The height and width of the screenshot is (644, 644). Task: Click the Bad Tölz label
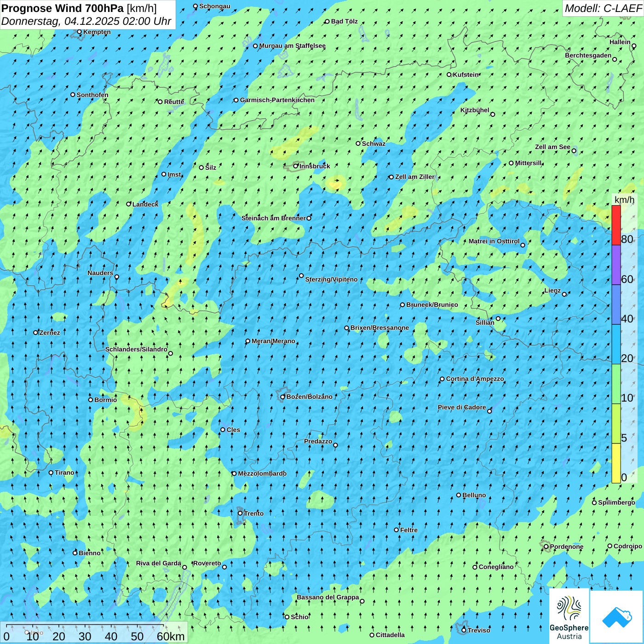(344, 21)
